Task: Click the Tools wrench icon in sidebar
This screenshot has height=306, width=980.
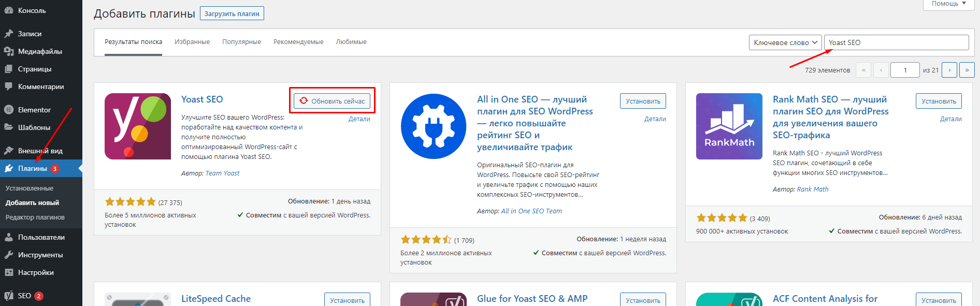Action: 9,255
